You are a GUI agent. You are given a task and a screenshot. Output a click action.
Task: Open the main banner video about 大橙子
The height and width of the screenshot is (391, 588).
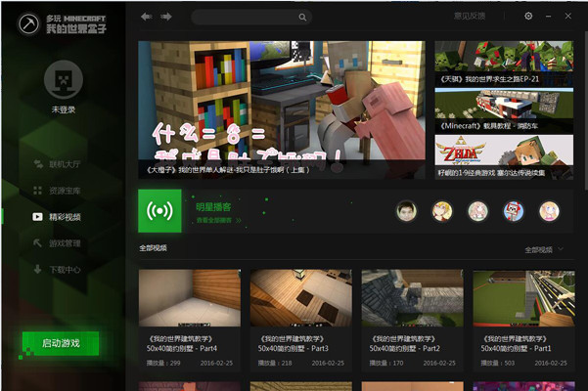pyautogui.click(x=282, y=109)
